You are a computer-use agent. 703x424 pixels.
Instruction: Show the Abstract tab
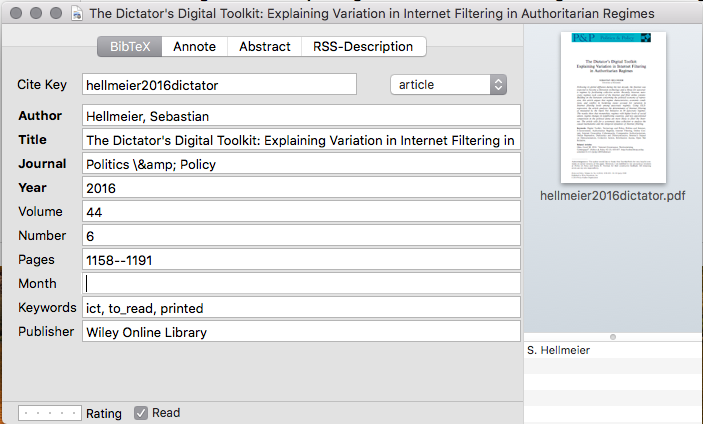pyautogui.click(x=265, y=47)
